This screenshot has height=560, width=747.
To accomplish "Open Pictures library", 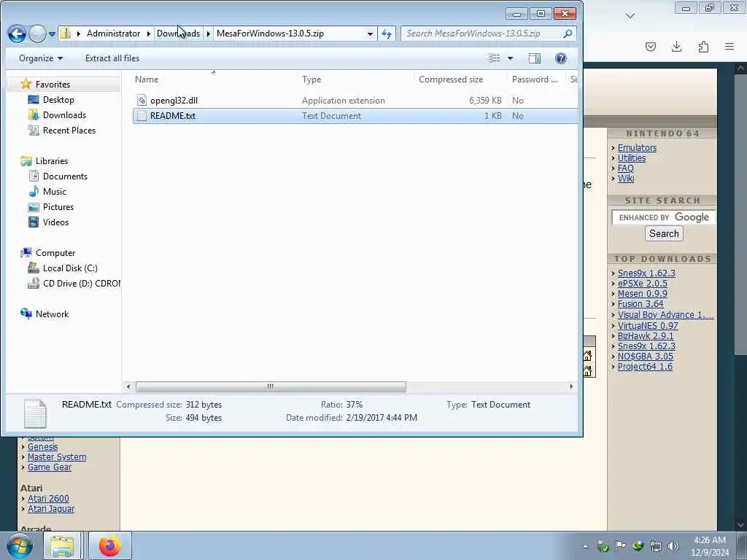I will click(58, 206).
